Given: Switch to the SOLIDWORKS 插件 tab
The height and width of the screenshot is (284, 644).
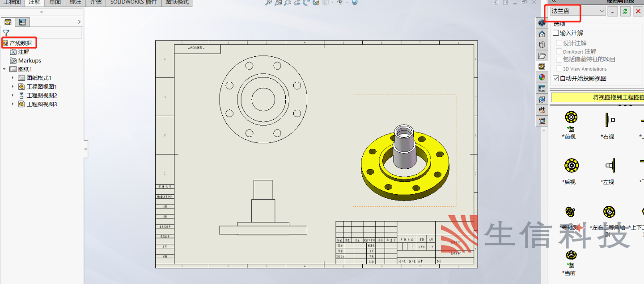Looking at the screenshot, I should [134, 2].
